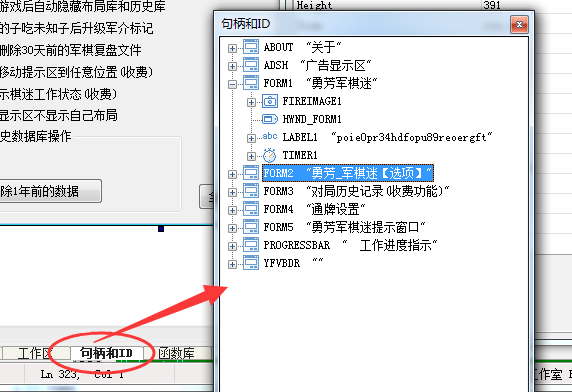Image resolution: width=572 pixels, height=392 pixels.
Task: Select ADSH “广告显示区” tree item
Action: coord(317,65)
